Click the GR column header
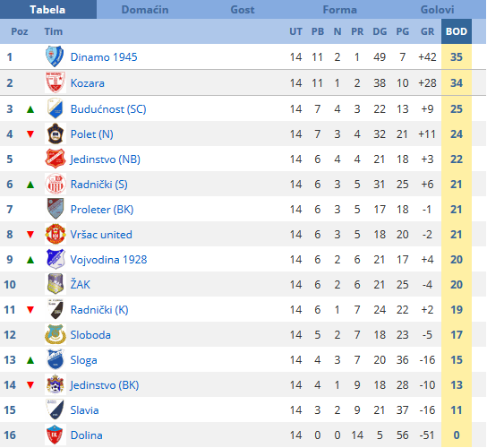 (x=427, y=31)
